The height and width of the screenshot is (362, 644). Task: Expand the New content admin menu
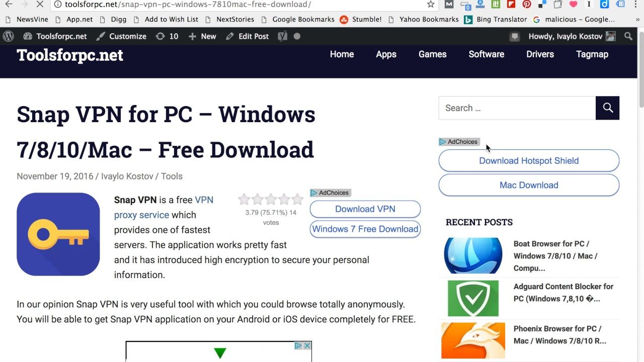pyautogui.click(x=202, y=36)
